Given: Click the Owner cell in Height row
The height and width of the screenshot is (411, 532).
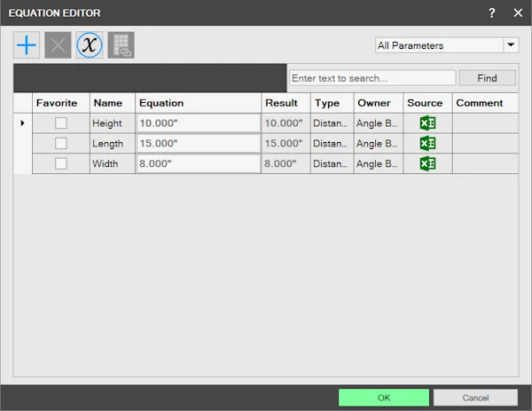Looking at the screenshot, I should point(379,123).
